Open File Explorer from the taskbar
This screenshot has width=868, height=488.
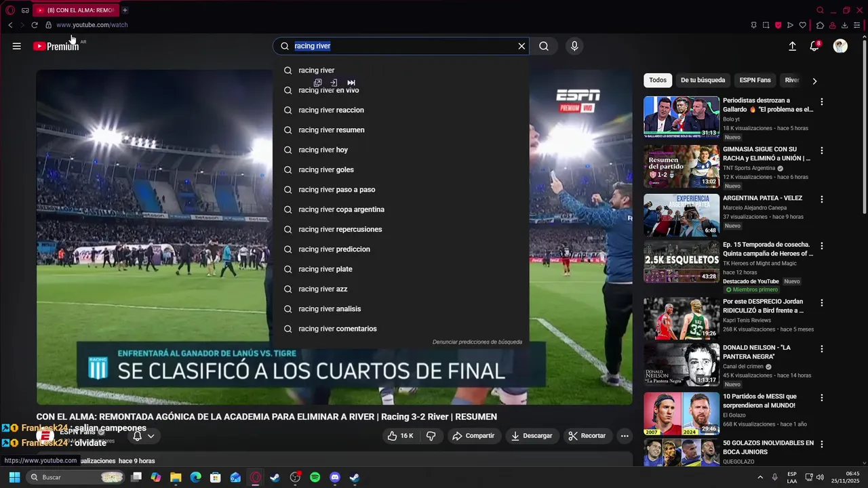[176, 477]
